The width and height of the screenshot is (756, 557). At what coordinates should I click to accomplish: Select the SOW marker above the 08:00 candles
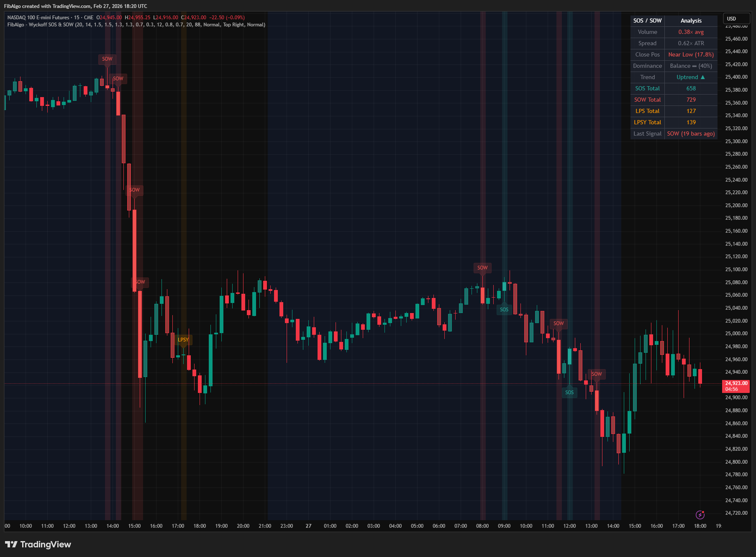click(x=482, y=267)
